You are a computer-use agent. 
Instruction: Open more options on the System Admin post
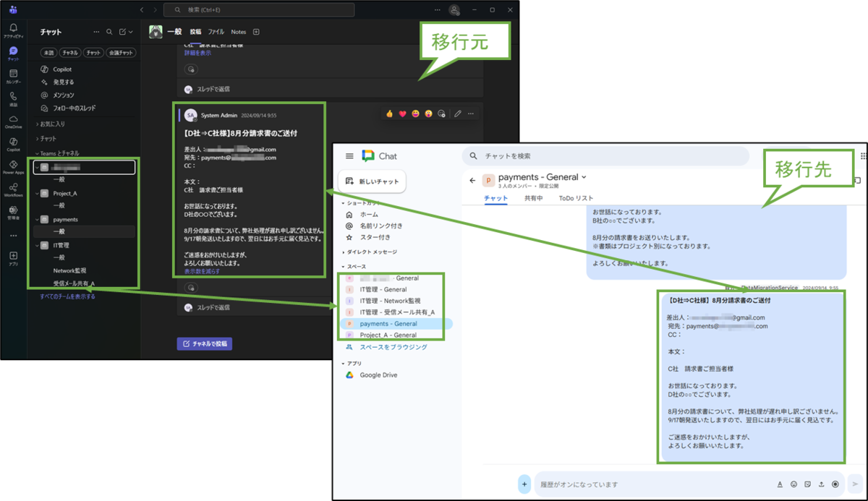coord(471,114)
